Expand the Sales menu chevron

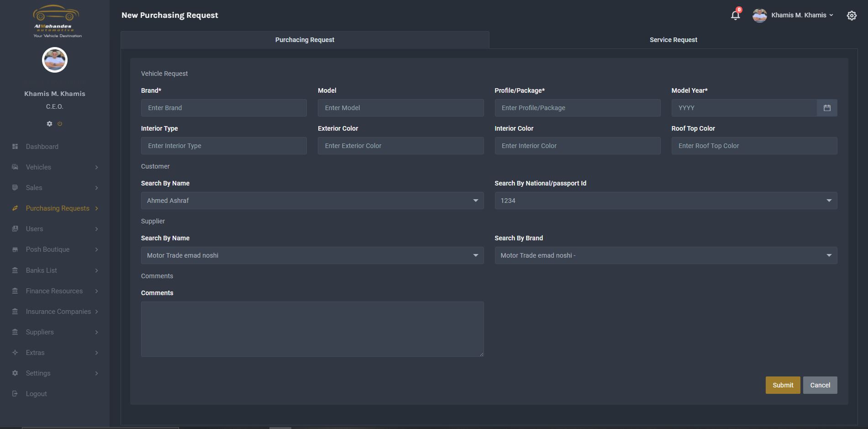96,188
